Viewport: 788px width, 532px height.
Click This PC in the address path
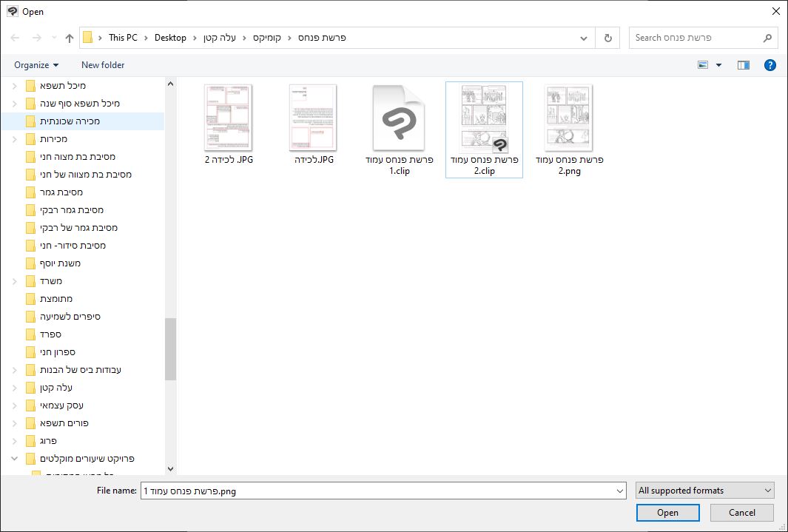123,38
